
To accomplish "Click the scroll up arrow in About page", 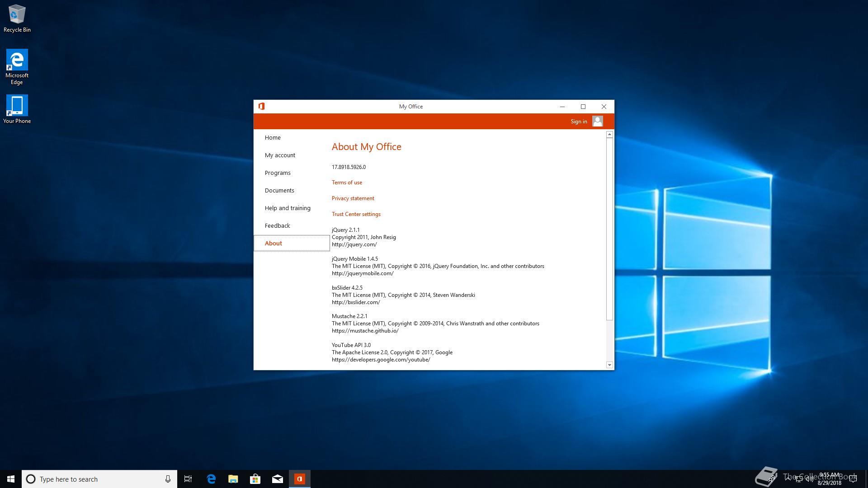I will (x=609, y=134).
